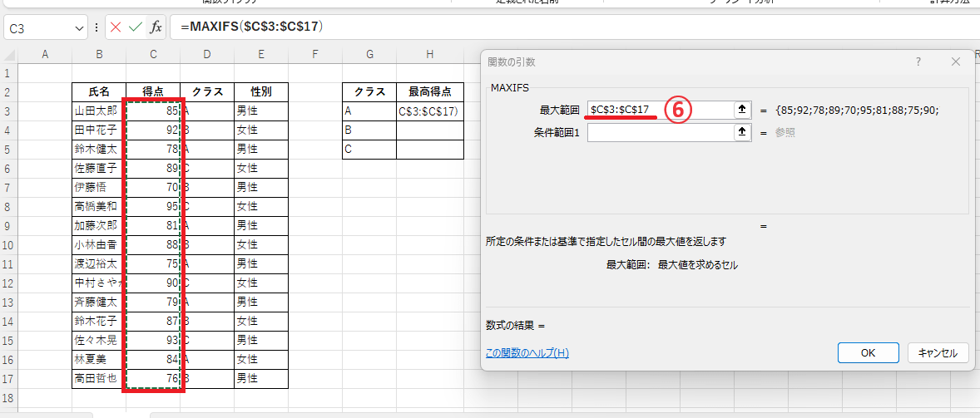Collapse dialog via 最大範囲 range selector icon

click(x=742, y=110)
